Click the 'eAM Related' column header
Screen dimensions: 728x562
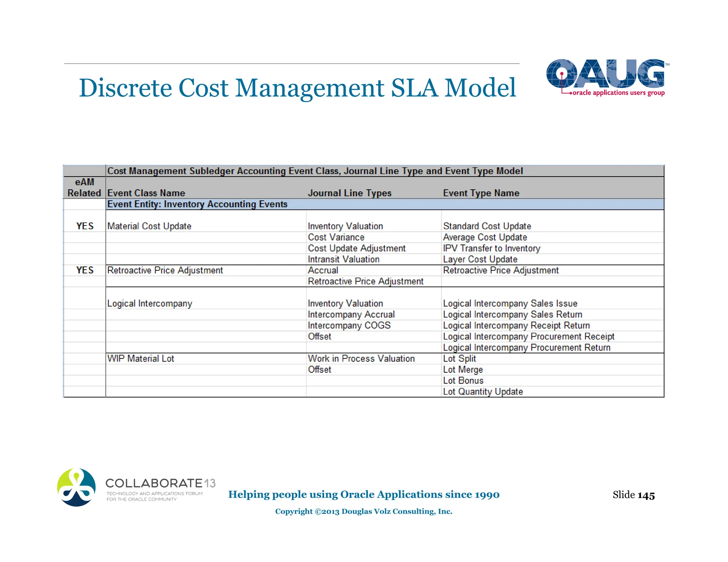[x=85, y=188]
